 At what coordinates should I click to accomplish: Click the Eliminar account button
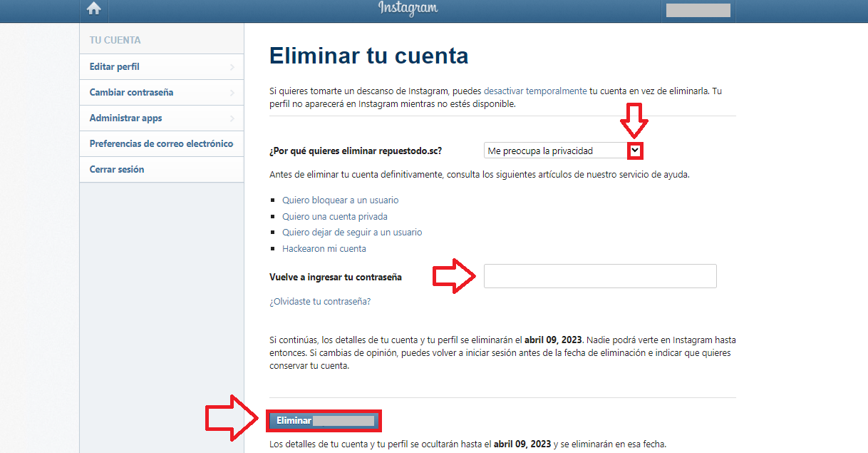324,421
